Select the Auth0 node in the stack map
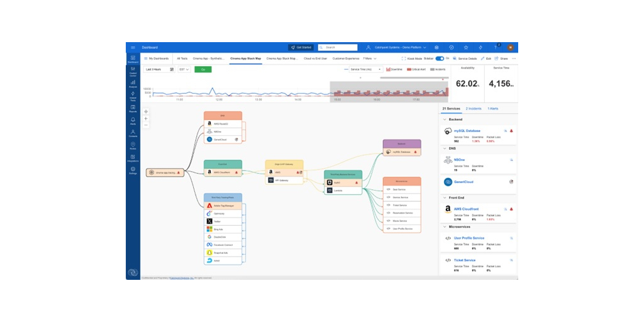Screen dimensions: 644x322 [343, 182]
